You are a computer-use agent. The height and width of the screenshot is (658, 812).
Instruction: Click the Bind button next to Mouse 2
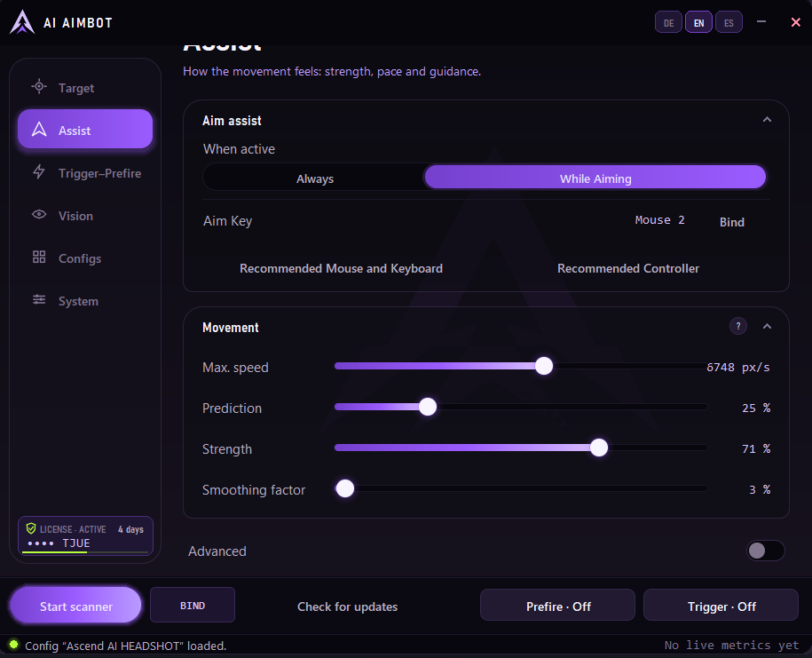[732, 222]
